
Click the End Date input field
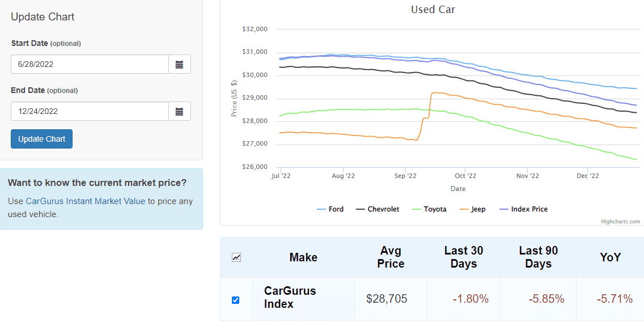[90, 111]
